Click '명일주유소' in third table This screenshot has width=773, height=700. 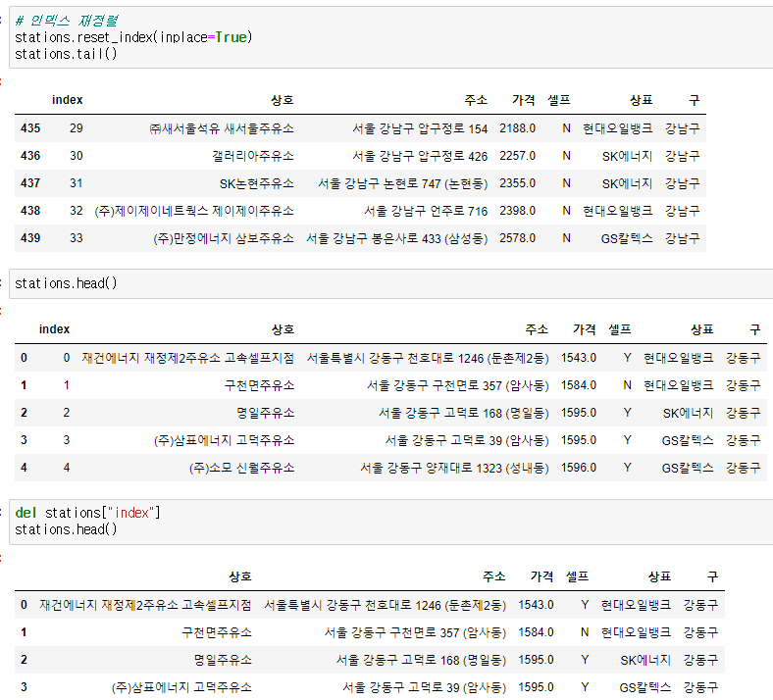point(223,660)
